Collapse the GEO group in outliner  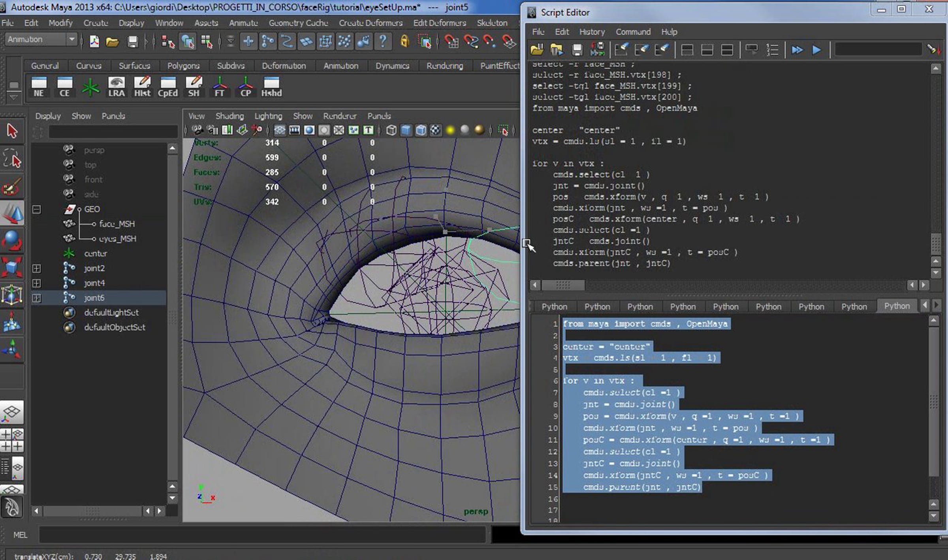click(36, 209)
